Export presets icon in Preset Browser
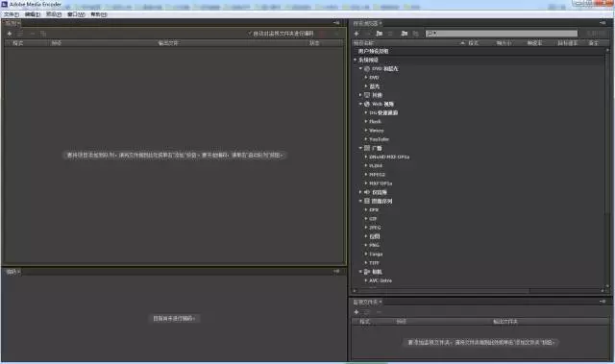The height and width of the screenshot is (364, 615). [415, 34]
